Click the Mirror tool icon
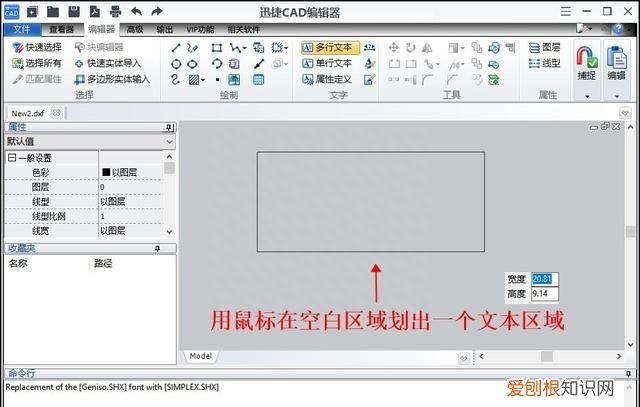 tap(427, 48)
